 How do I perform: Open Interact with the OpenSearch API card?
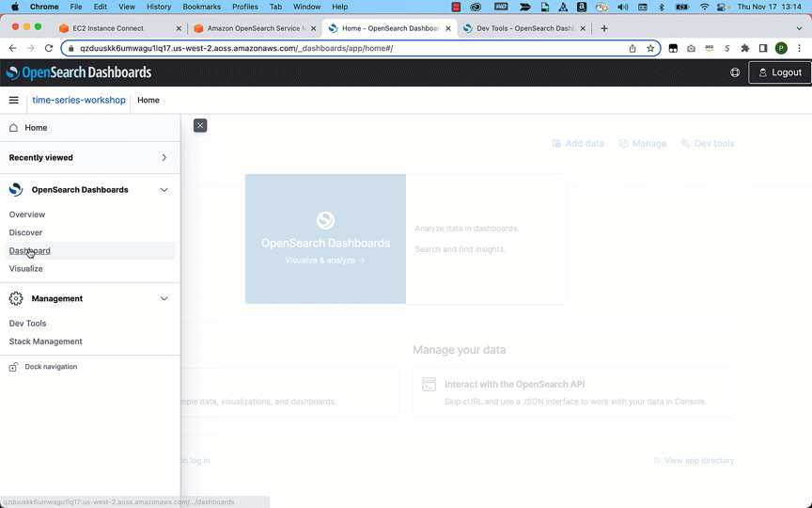pos(574,392)
